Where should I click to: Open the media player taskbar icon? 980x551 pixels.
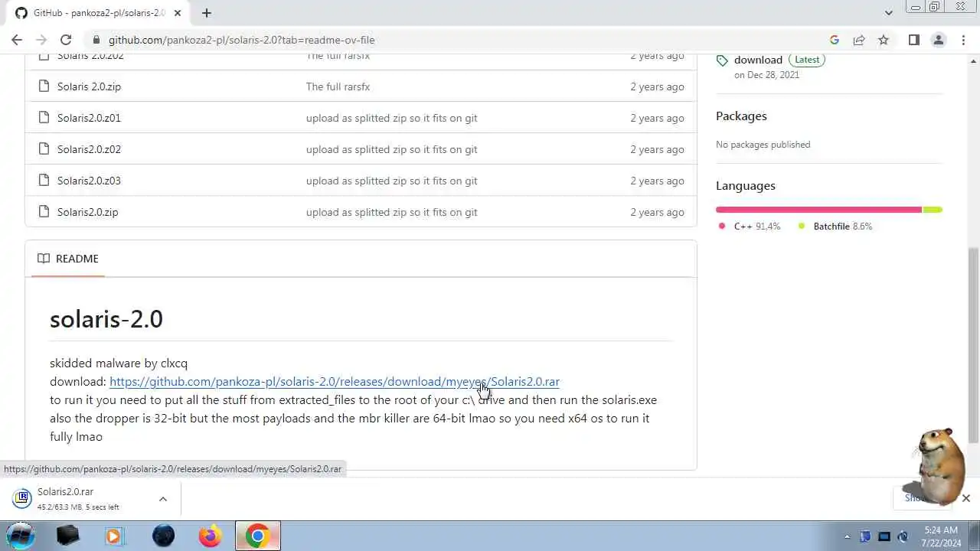click(115, 536)
